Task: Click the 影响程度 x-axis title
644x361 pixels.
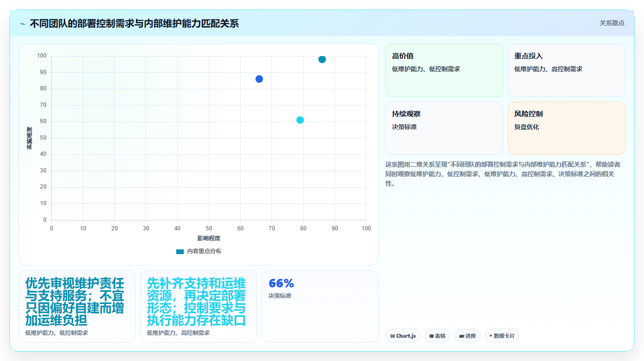Action: [x=209, y=238]
